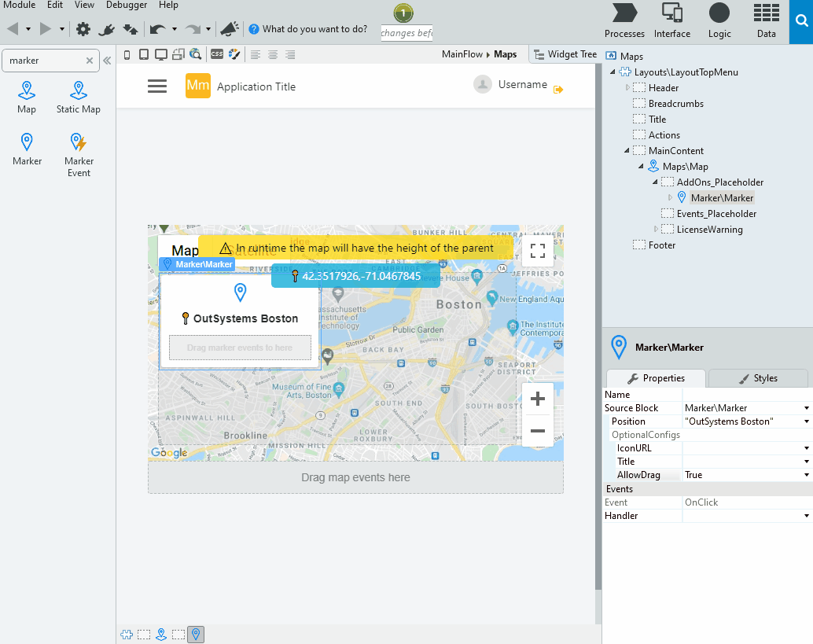Collapse the toolbox panel chevron

pos(107,61)
